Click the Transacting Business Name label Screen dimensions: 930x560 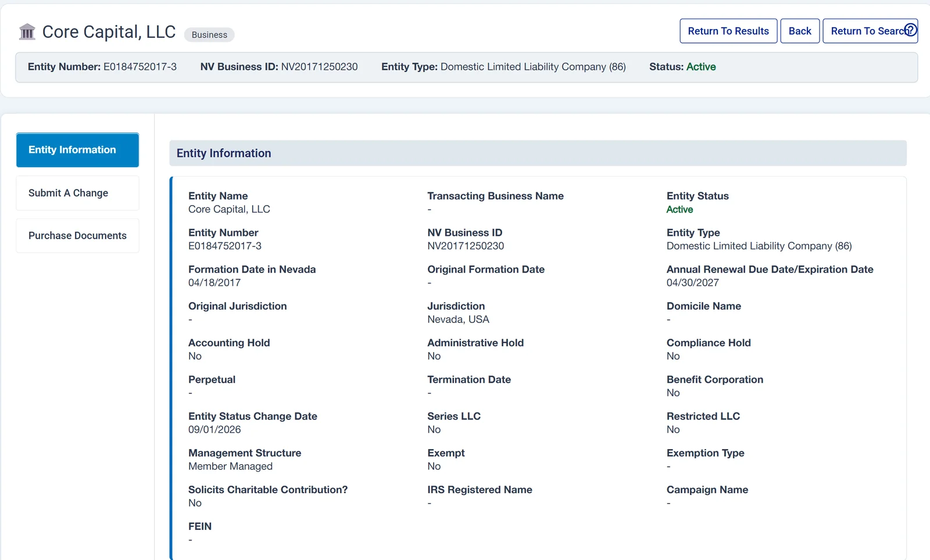(495, 196)
